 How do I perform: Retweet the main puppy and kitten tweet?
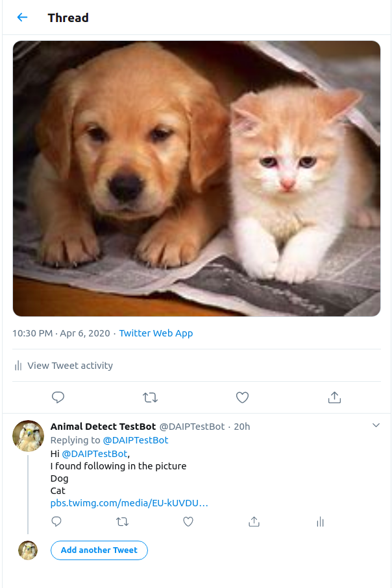pos(150,397)
